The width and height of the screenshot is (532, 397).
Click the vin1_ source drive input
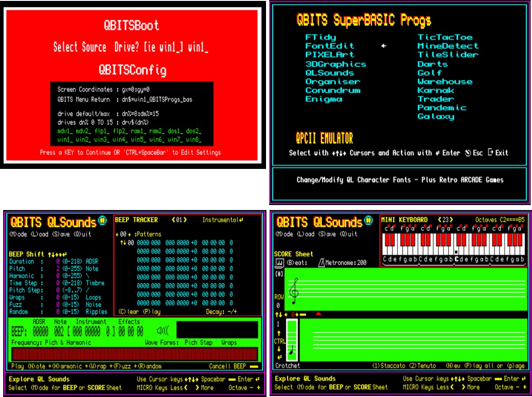coord(197,47)
